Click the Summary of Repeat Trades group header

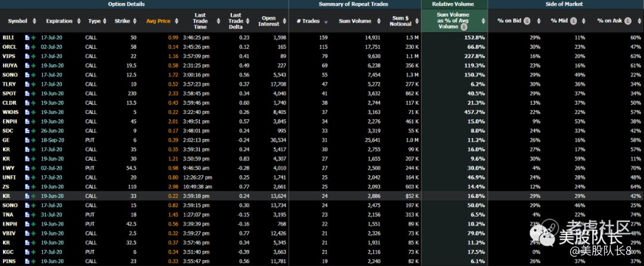click(x=354, y=4)
